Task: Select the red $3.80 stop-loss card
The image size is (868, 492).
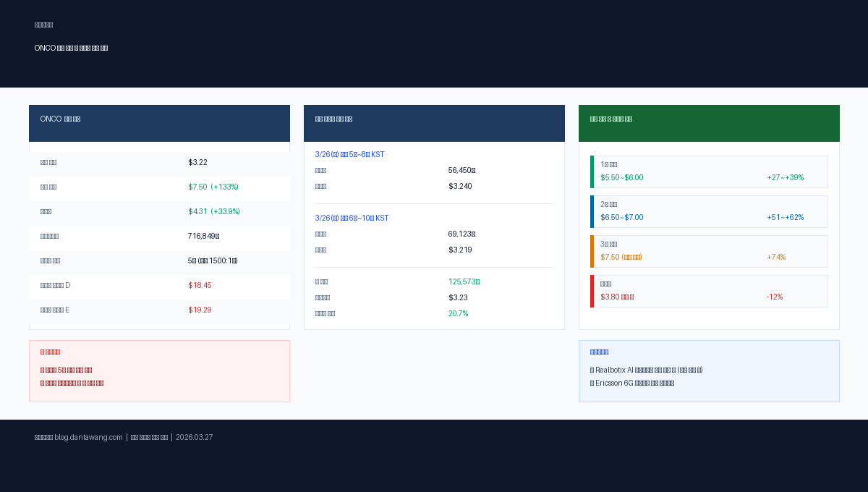Action: coord(709,291)
